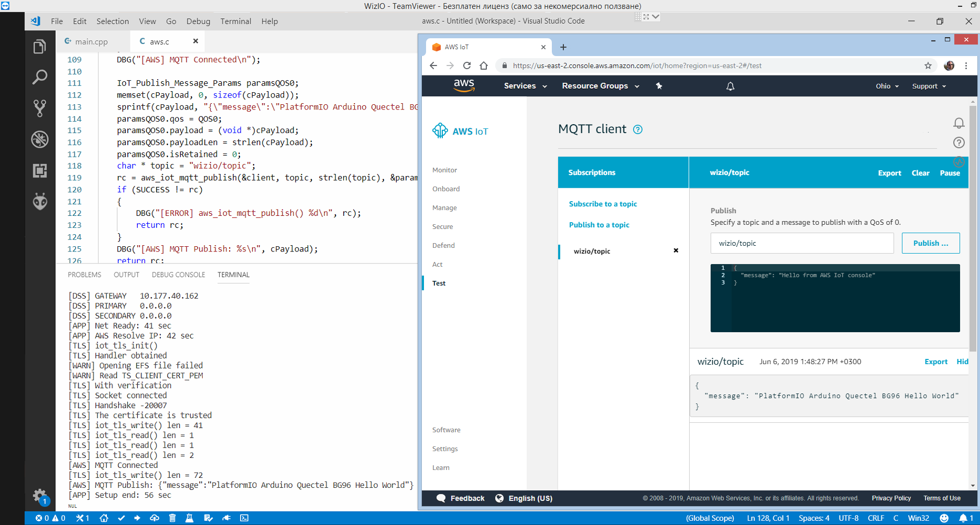Expand the AWS Services dropdown
The width and height of the screenshot is (980, 525).
tap(525, 86)
